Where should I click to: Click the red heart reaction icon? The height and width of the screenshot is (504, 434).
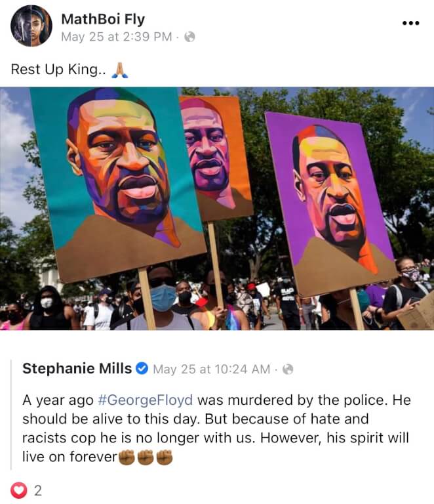(19, 490)
